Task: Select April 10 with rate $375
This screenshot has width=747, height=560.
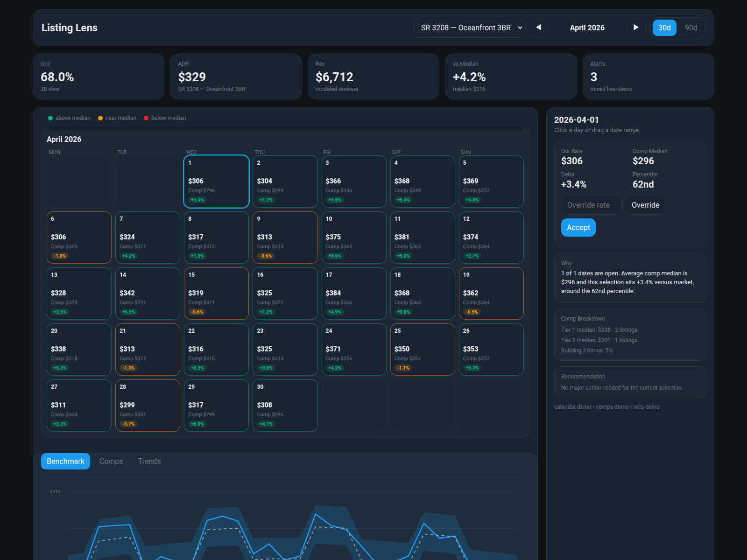Action: [354, 238]
